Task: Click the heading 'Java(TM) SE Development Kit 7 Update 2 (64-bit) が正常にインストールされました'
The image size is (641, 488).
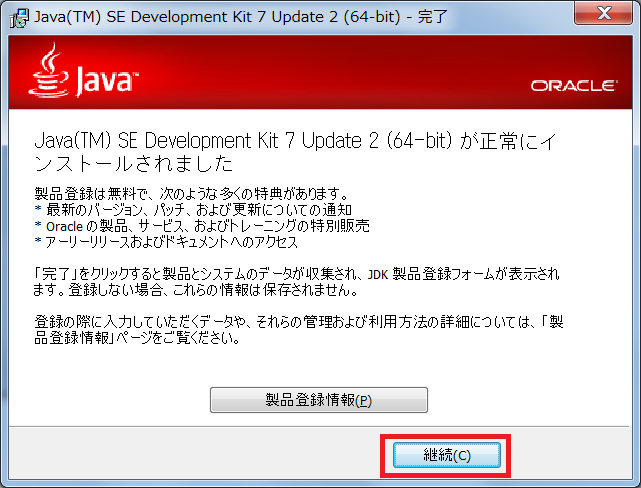Action: pyautogui.click(x=295, y=152)
